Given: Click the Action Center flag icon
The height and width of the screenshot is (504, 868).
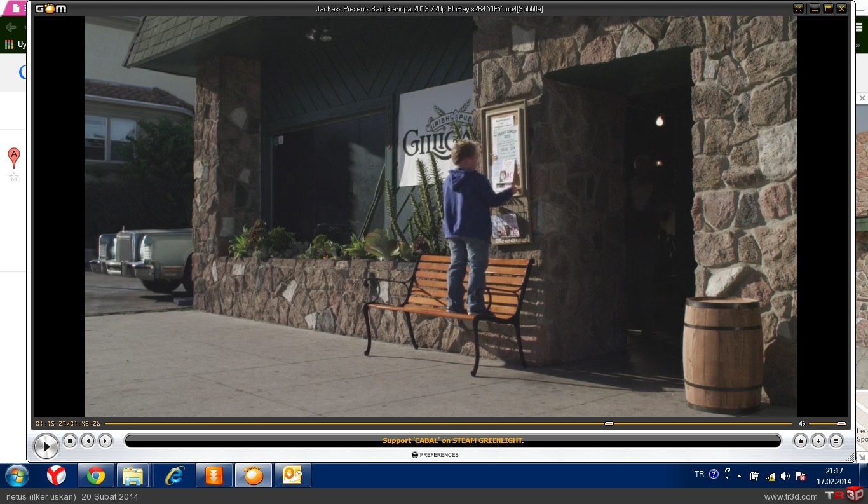Looking at the screenshot, I should click(801, 476).
